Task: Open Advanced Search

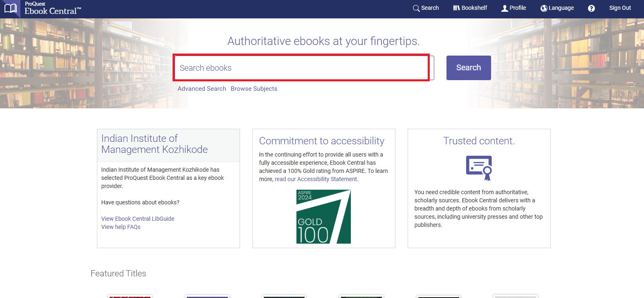Action: (x=202, y=89)
